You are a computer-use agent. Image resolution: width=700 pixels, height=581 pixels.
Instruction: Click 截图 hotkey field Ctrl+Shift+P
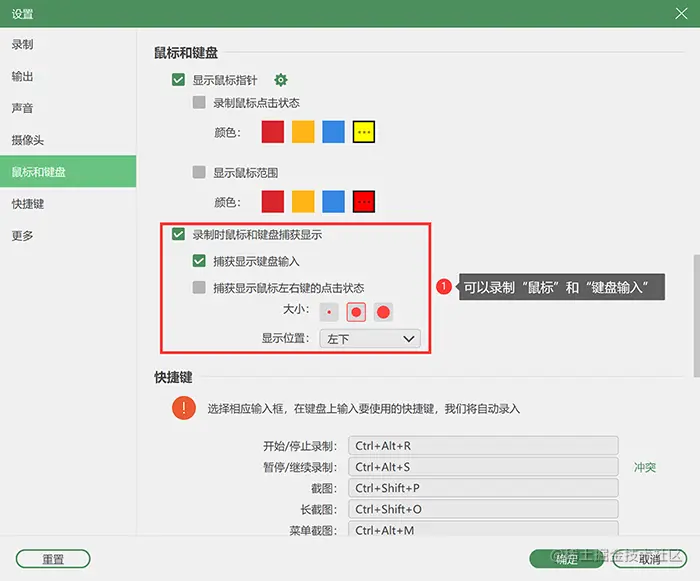coord(483,488)
